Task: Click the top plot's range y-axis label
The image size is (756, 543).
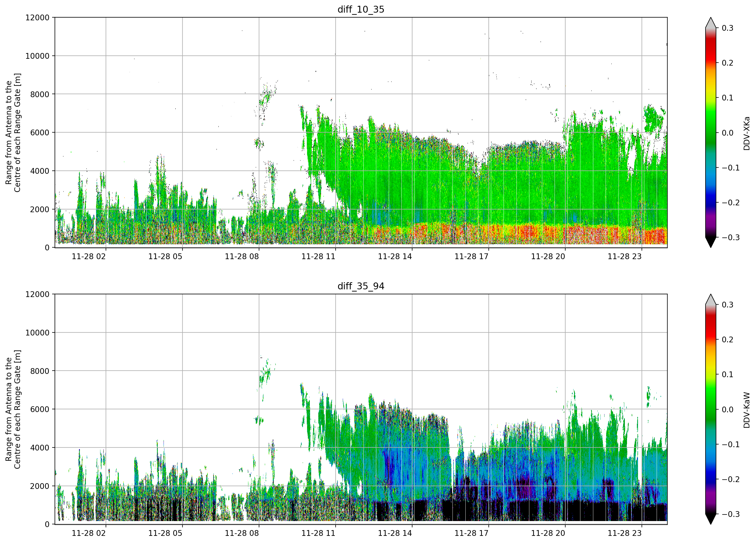Action: tap(13, 132)
